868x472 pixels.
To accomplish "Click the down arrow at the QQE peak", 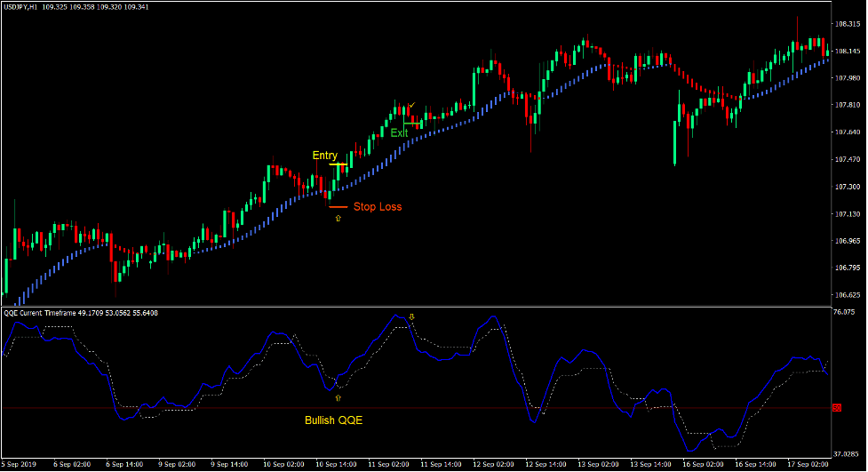I will [411, 316].
